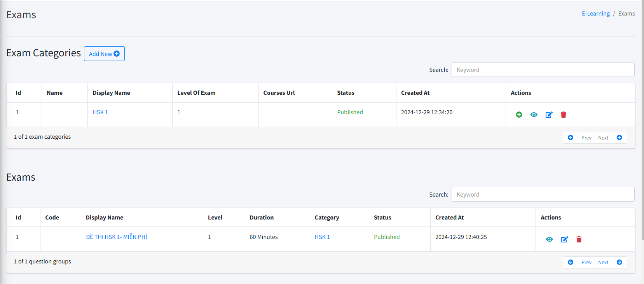Edit the ĐỀ THI HSK 1 exam
This screenshot has width=644, height=284.
tap(564, 239)
